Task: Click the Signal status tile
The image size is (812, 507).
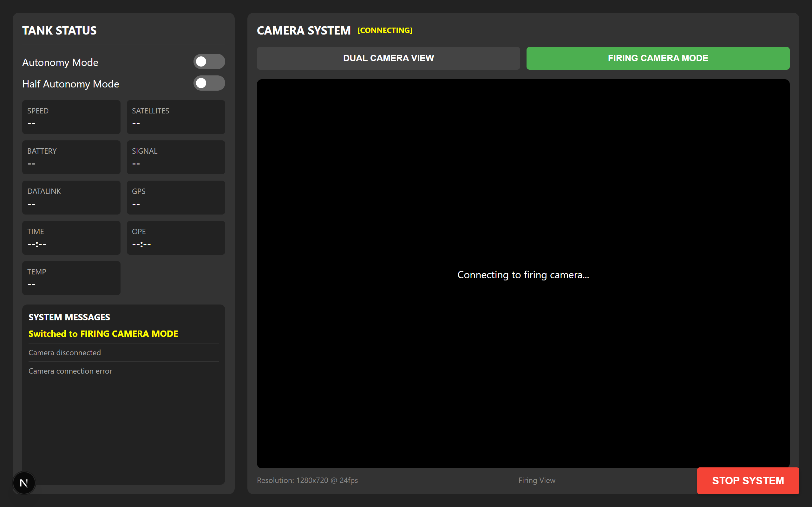Action: (x=176, y=157)
